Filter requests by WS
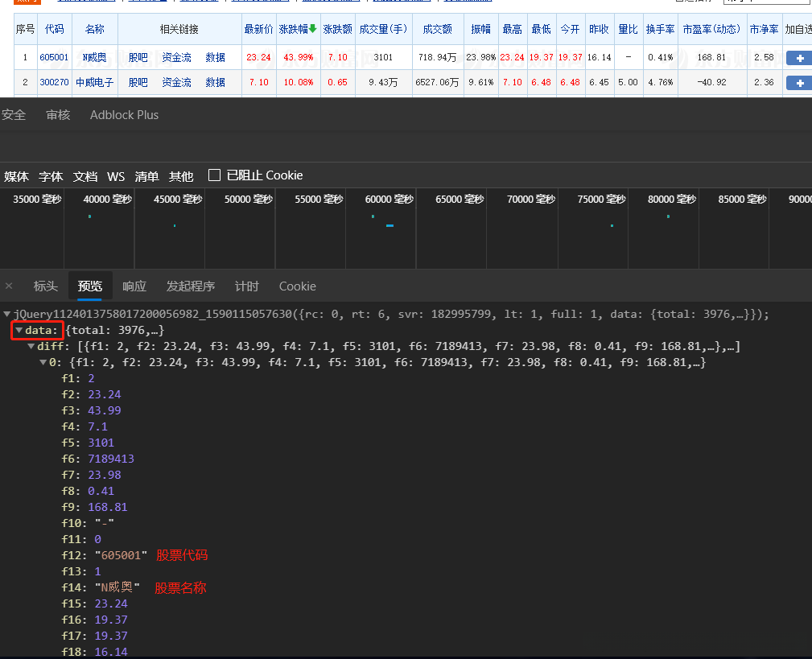Viewport: 812px width, 659px height. click(x=115, y=176)
